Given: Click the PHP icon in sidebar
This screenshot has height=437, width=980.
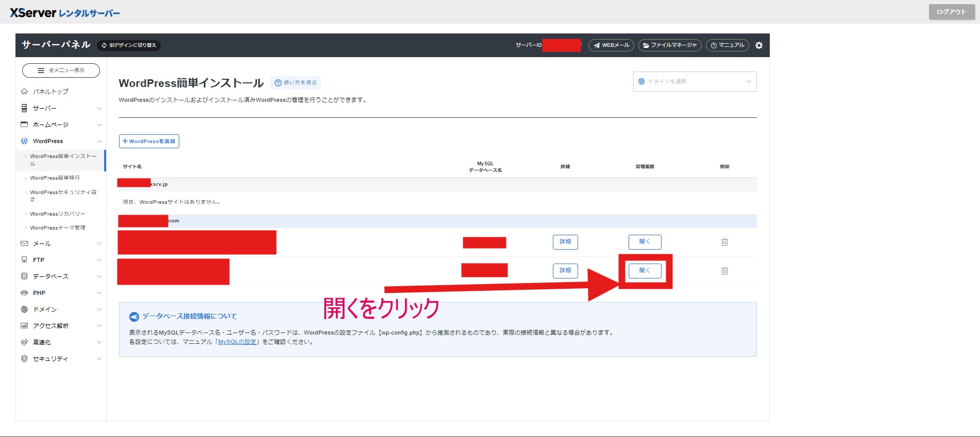Looking at the screenshot, I should tap(24, 293).
